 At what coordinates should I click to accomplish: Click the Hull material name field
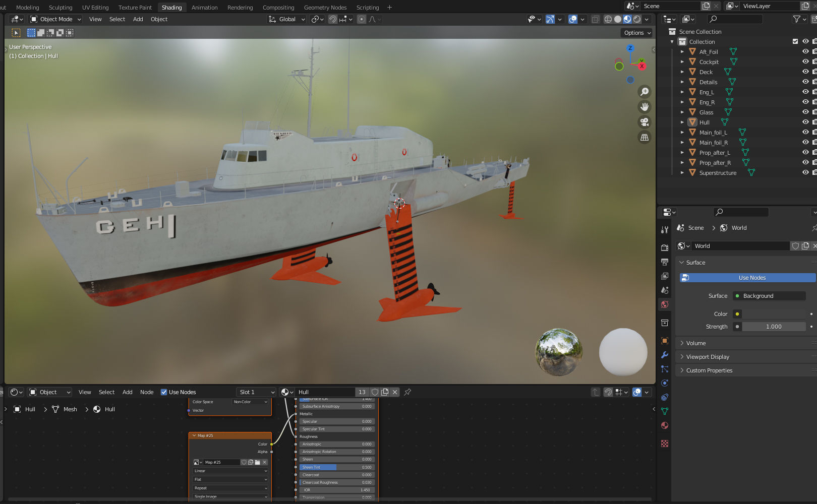[x=326, y=392]
